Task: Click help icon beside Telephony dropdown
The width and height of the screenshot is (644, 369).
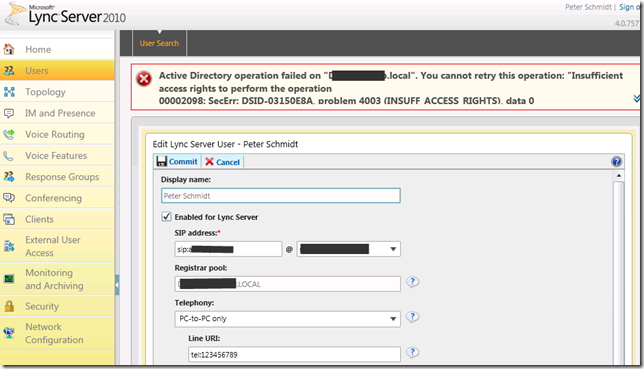Action: tap(412, 317)
